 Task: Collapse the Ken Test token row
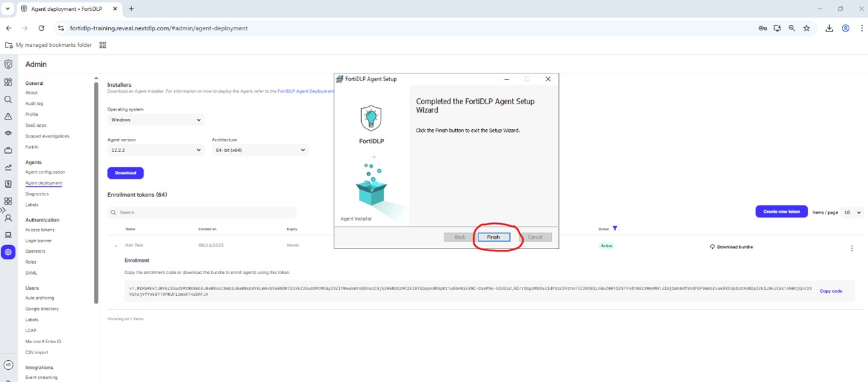click(116, 246)
